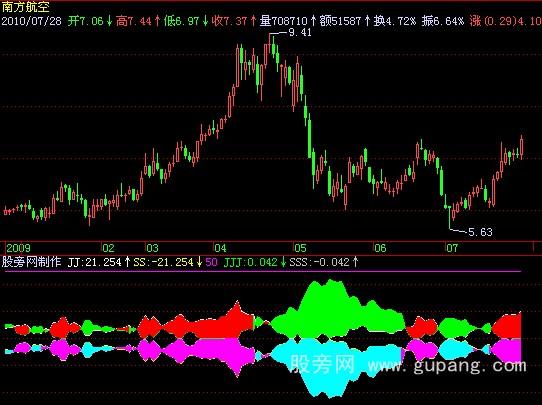The height and width of the screenshot is (405, 542).
Task: Click the 2009 marker on time axis
Action: point(18,248)
